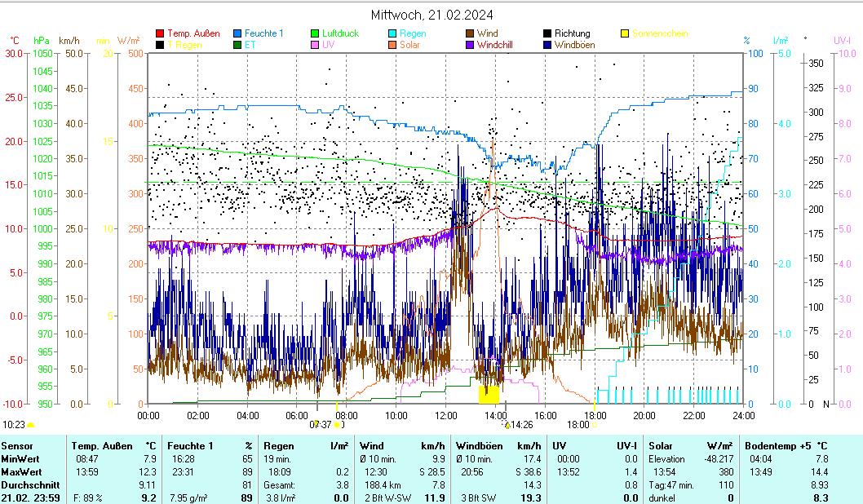This screenshot has width=863, height=504.
Task: Click the red Temp. Außen legend swatch
Action: pyautogui.click(x=160, y=33)
